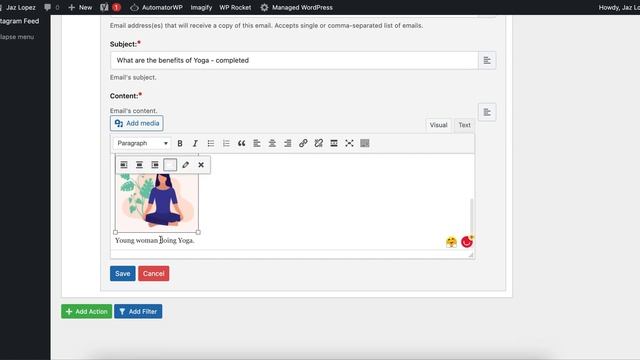Screen dimensions: 640x360
Task: Toggle bold formatting in the editor
Action: (x=180, y=143)
